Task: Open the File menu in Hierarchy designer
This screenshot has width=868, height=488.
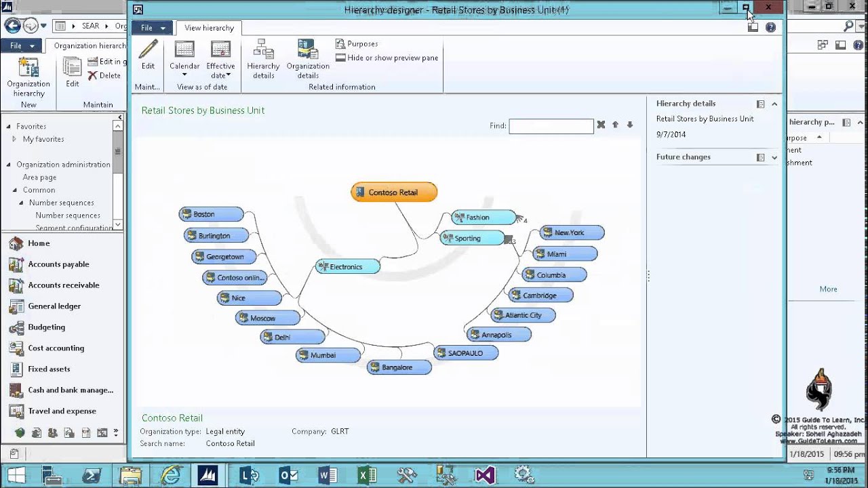Action: [x=153, y=28]
